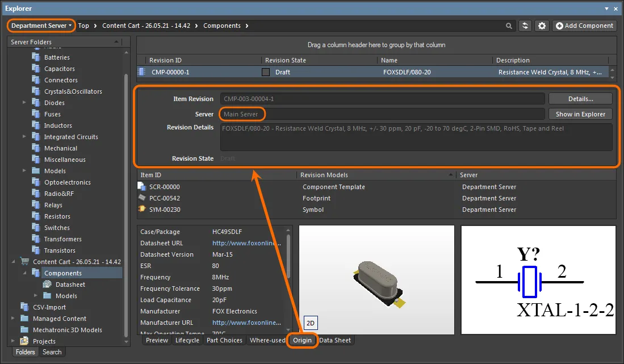
Task: Click the Optoelectronics folder icon
Action: [x=36, y=182]
